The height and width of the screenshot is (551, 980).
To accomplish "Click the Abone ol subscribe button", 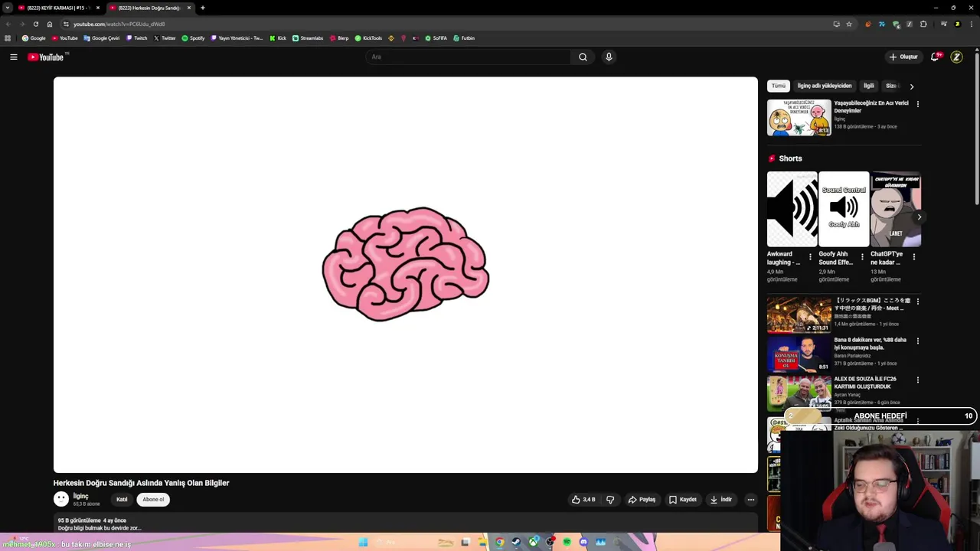I will pos(153,500).
